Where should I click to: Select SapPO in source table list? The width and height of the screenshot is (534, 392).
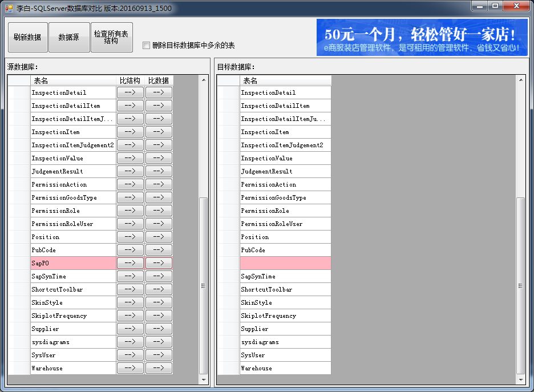coord(73,263)
